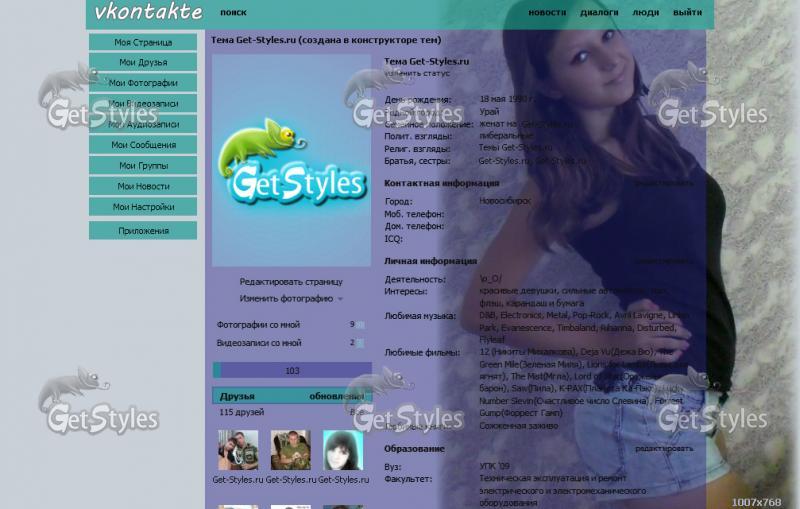The height and width of the screenshot is (509, 800).
Task: Click the УПК '09 university link
Action: tap(494, 466)
